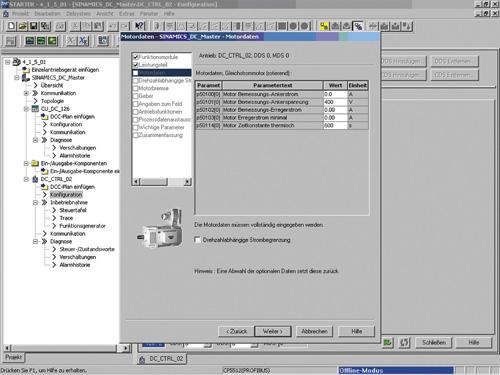The width and height of the screenshot is (500, 375).
Task: Open the Projekt menu
Action: point(20,14)
